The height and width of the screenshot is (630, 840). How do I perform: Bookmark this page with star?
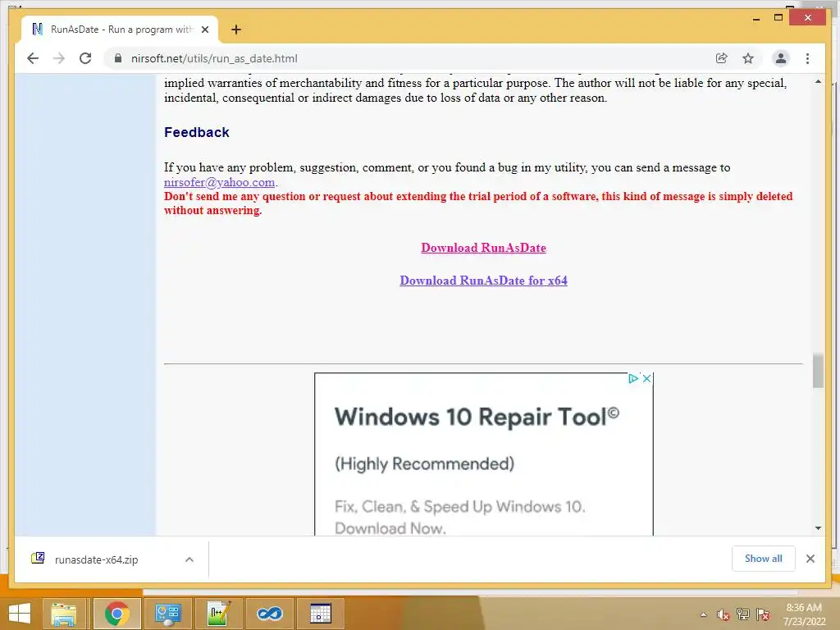pos(748,58)
